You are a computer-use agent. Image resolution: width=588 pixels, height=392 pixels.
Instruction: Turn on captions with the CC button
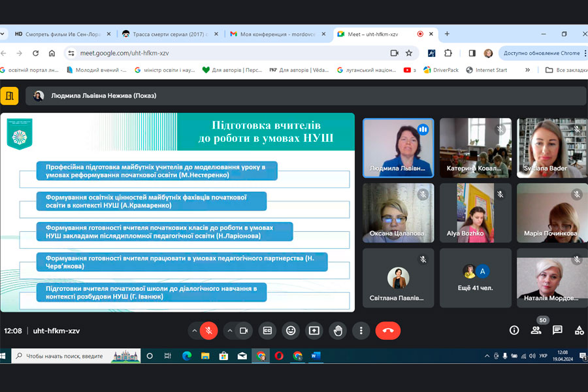267,331
